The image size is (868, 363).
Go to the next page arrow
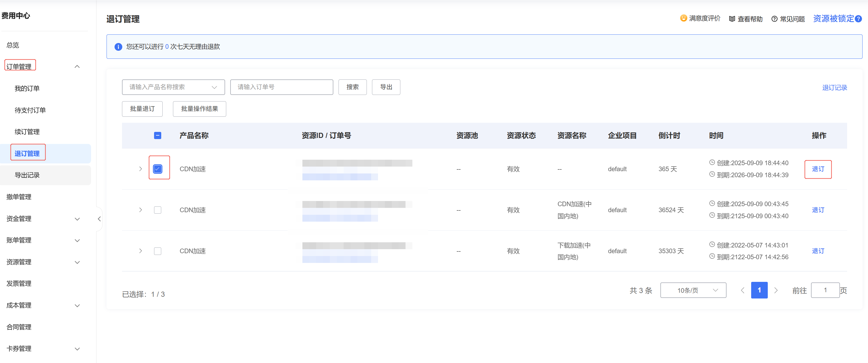click(776, 290)
